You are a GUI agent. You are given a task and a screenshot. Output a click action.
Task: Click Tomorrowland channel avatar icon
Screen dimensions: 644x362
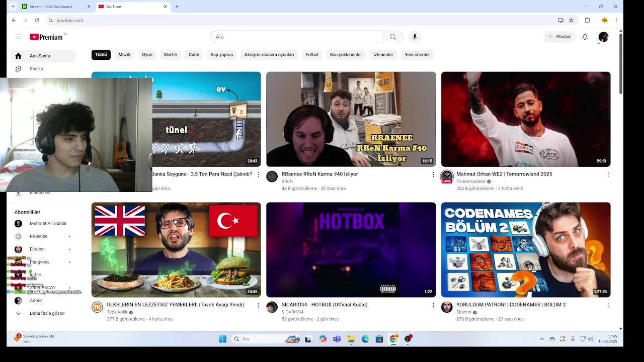pyautogui.click(x=447, y=176)
